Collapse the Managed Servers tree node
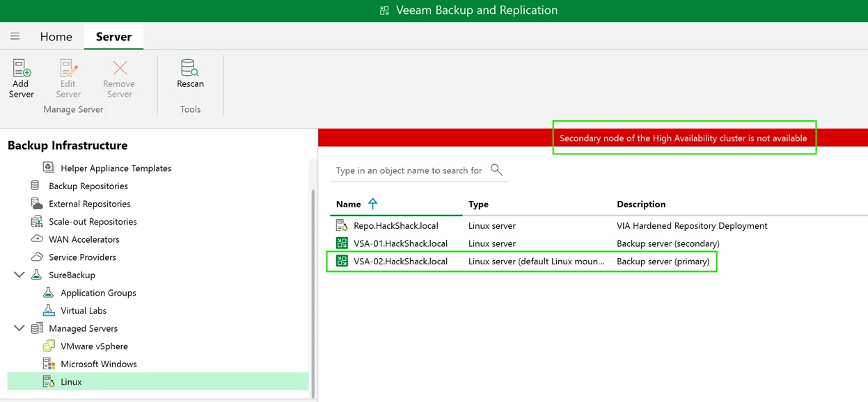 [x=19, y=328]
